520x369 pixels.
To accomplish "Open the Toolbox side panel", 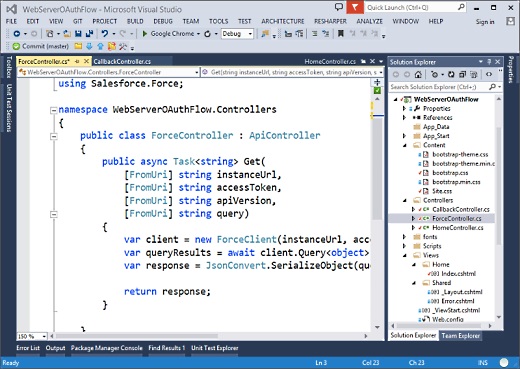I will tap(9, 67).
